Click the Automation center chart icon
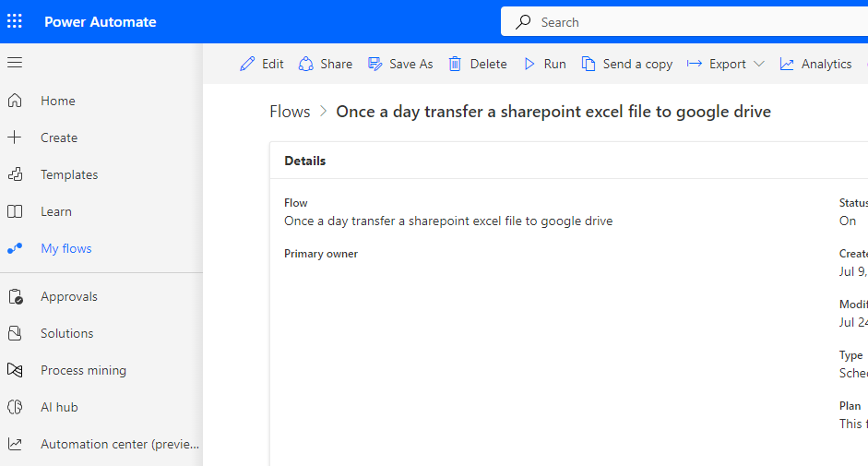The image size is (868, 466). pyautogui.click(x=15, y=444)
